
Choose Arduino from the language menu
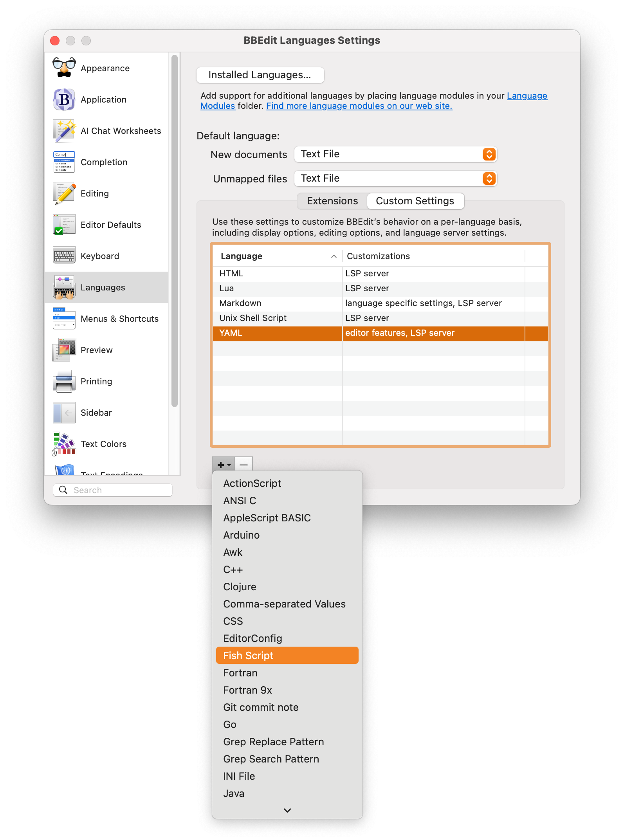click(287, 535)
